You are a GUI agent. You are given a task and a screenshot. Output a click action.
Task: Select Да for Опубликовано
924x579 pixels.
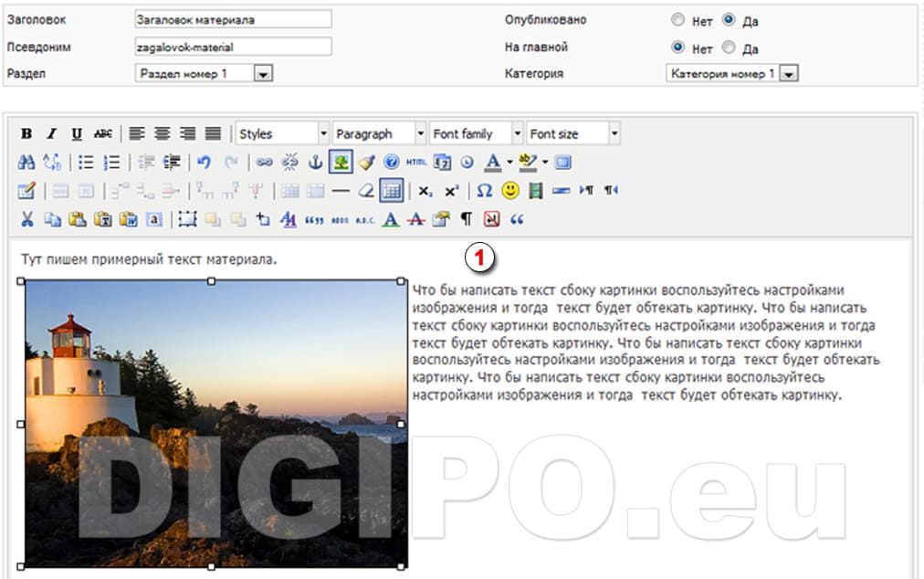click(x=729, y=20)
